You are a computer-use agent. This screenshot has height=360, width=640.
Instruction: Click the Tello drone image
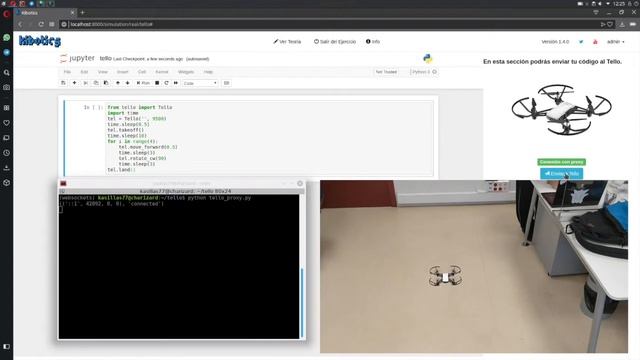(562, 109)
